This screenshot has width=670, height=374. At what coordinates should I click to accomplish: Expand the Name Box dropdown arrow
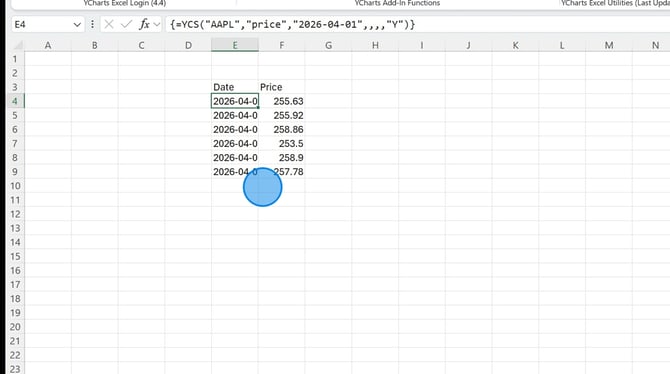[77, 25]
